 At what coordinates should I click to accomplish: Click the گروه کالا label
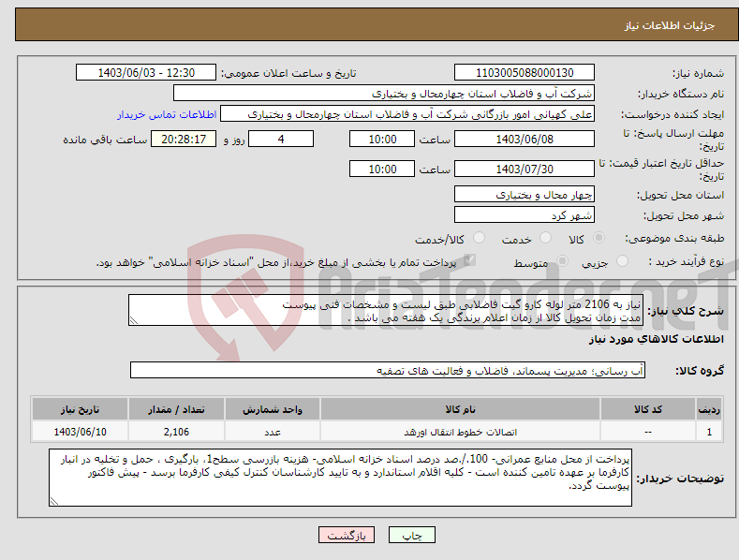pyautogui.click(x=700, y=371)
